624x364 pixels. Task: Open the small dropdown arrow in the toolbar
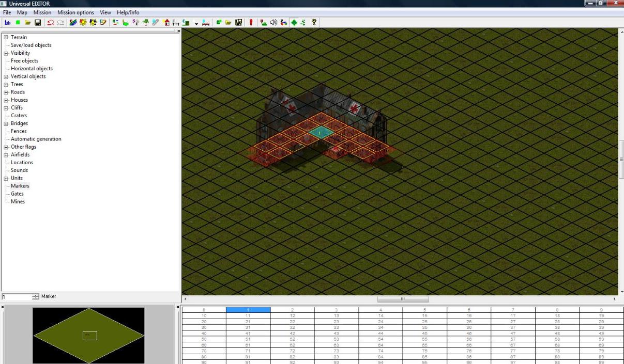click(196, 23)
